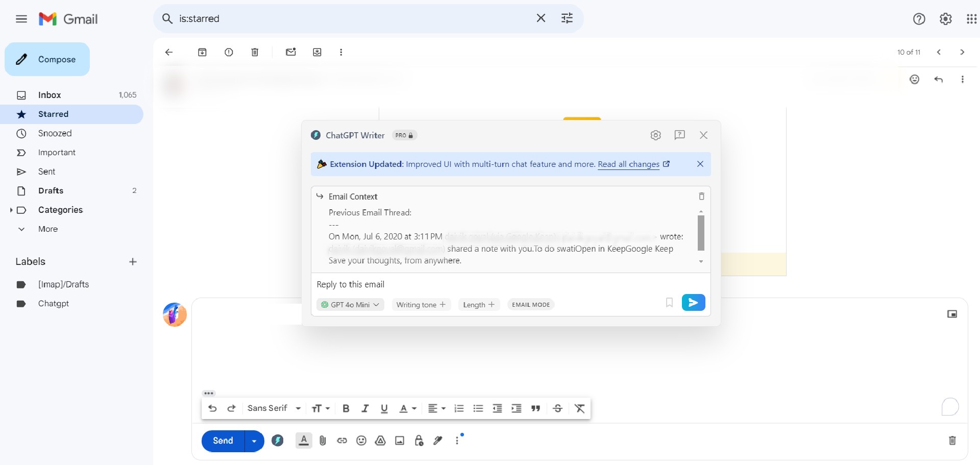Open the search options filter icon

coord(567,18)
